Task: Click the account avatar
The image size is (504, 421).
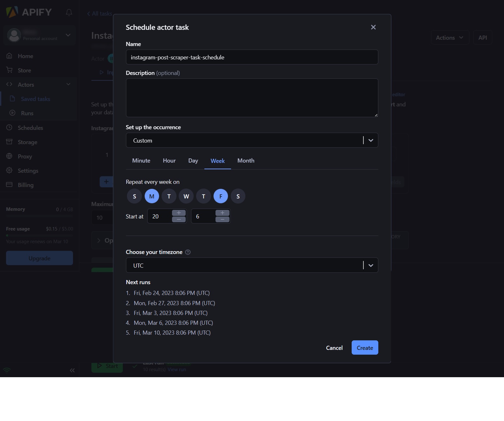Action: 14,35
